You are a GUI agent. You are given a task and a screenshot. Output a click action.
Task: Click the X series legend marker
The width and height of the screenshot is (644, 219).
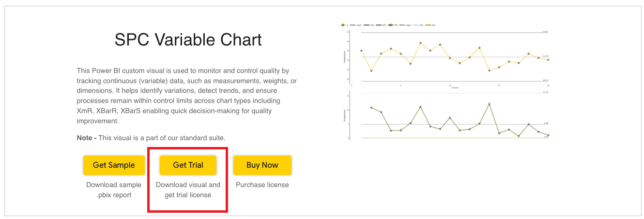click(x=343, y=25)
